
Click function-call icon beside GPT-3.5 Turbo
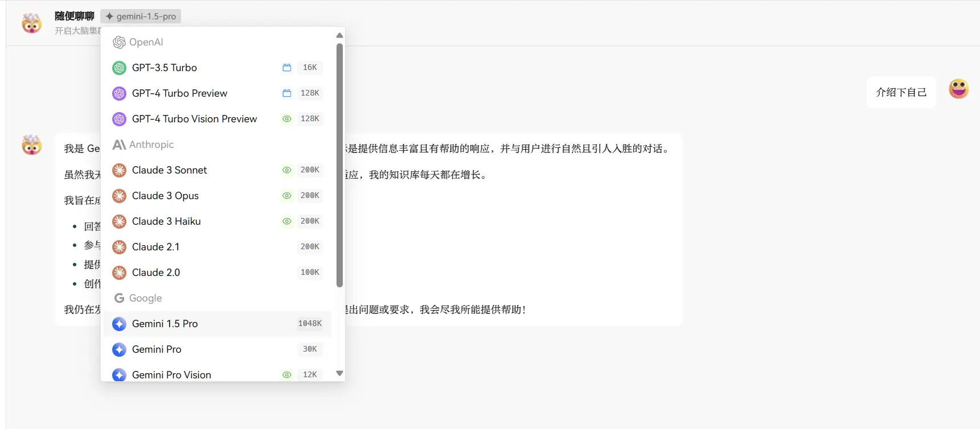coord(287,68)
